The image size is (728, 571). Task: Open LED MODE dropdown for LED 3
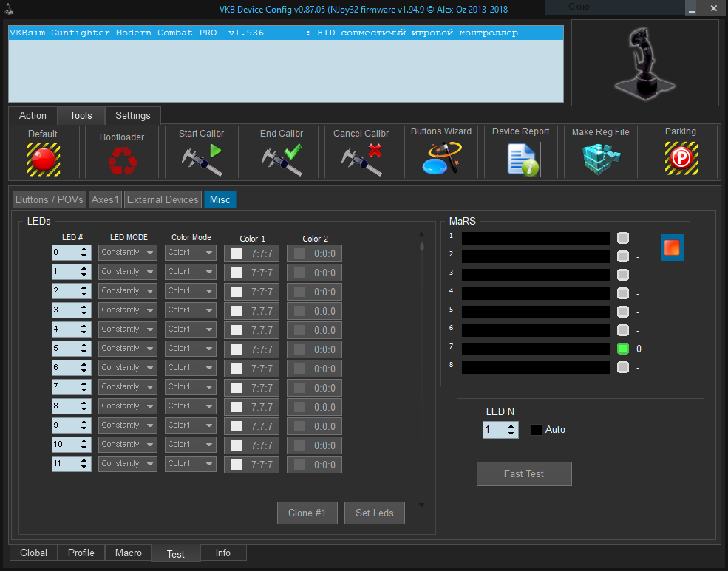point(128,310)
